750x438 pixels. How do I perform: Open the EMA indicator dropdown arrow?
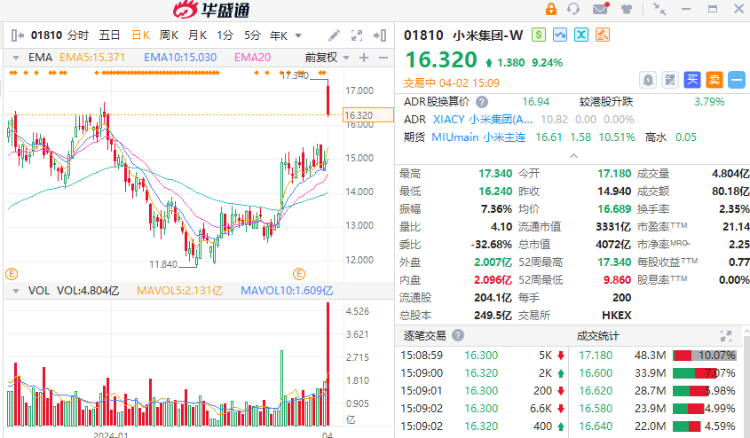tap(16, 58)
